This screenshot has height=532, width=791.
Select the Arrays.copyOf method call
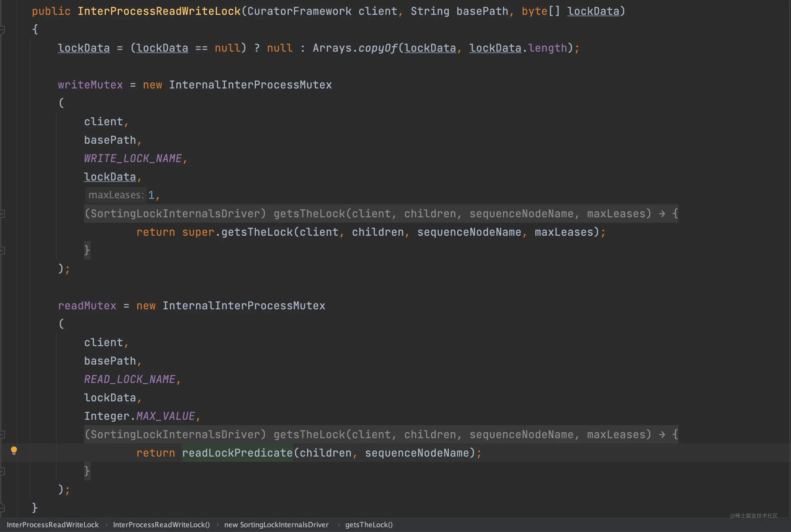355,48
